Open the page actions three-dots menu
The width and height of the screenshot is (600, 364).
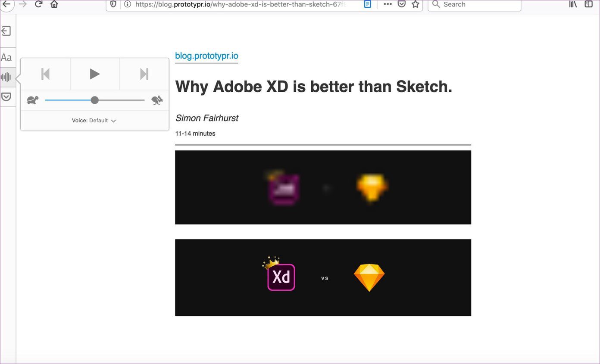pos(388,4)
